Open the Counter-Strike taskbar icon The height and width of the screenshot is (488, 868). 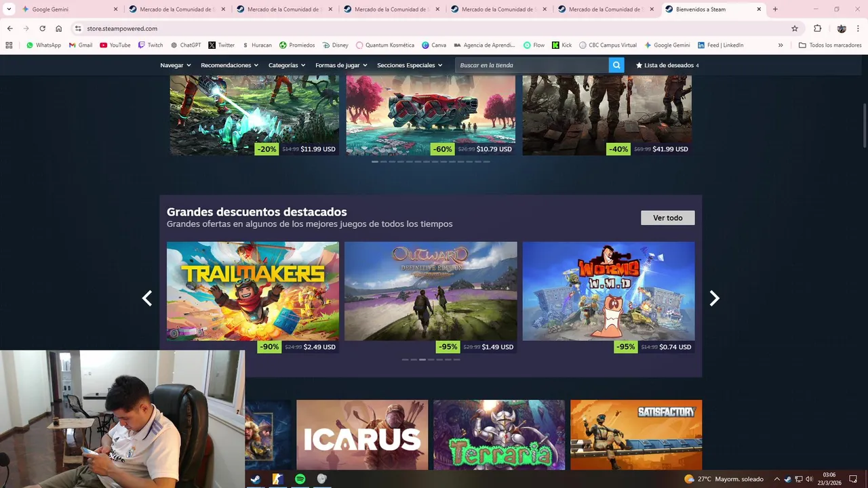coord(277,479)
